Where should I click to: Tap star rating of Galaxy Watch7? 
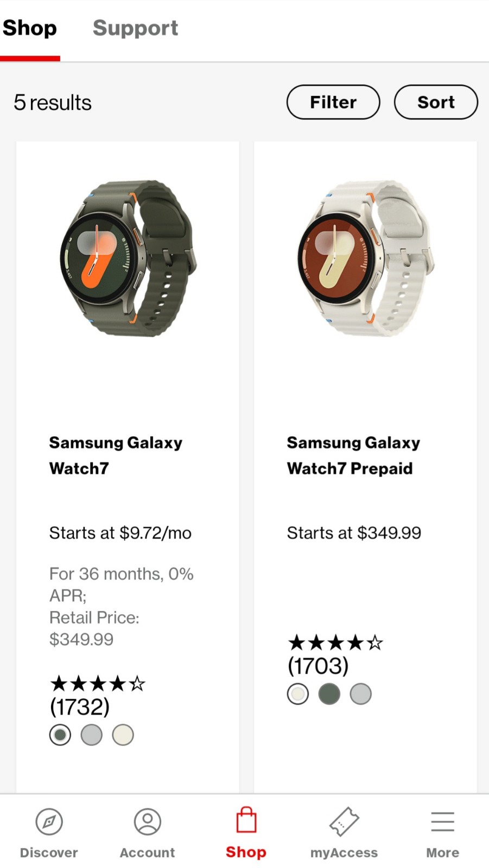pyautogui.click(x=98, y=684)
